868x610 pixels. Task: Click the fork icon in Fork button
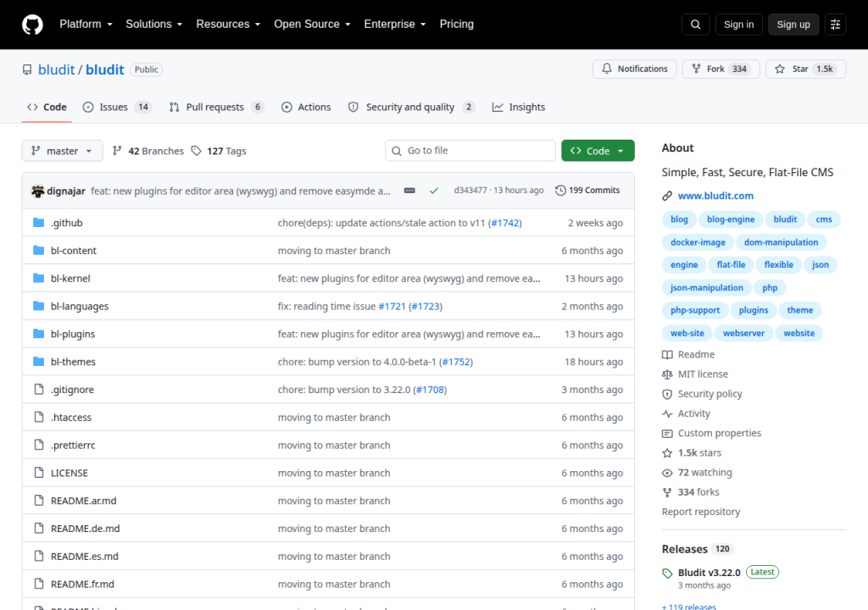click(697, 69)
